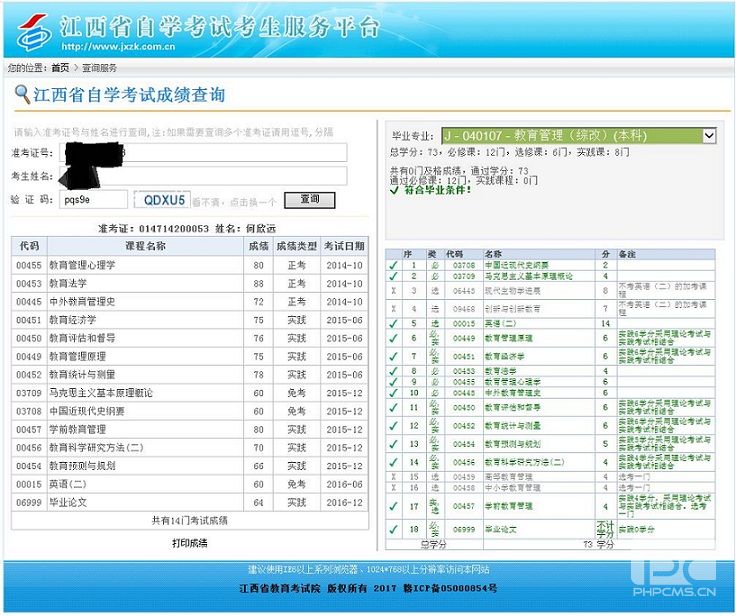Click the 名称 header in requirements table
This screenshot has height=616, width=736.
(493, 254)
